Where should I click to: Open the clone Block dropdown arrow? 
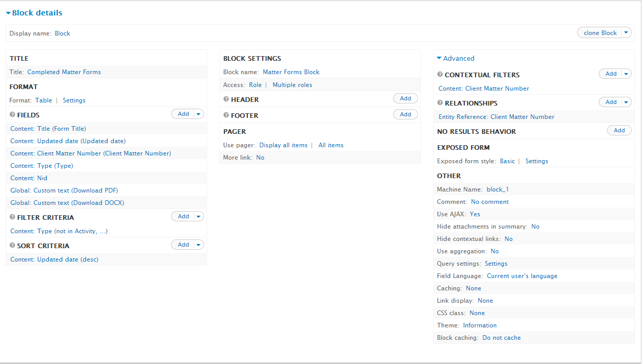[626, 32]
